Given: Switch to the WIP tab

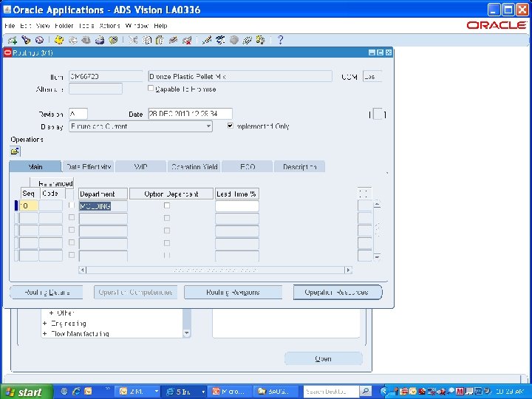Looking at the screenshot, I should [141, 166].
